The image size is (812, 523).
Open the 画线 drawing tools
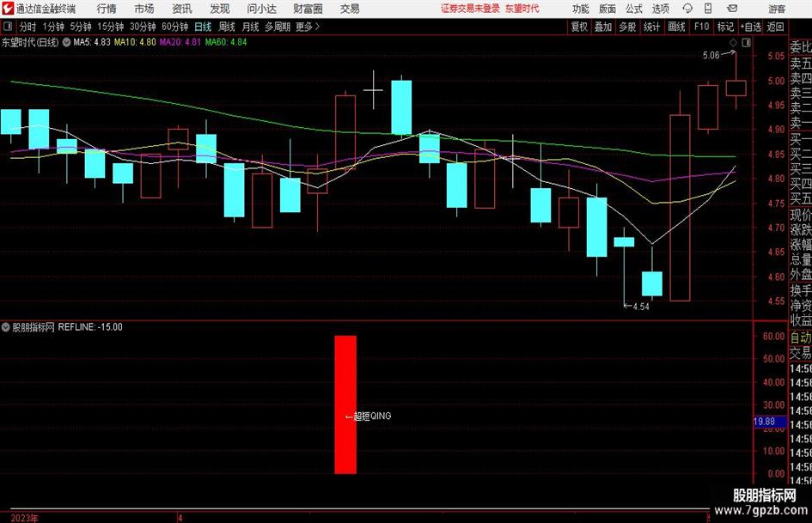676,27
